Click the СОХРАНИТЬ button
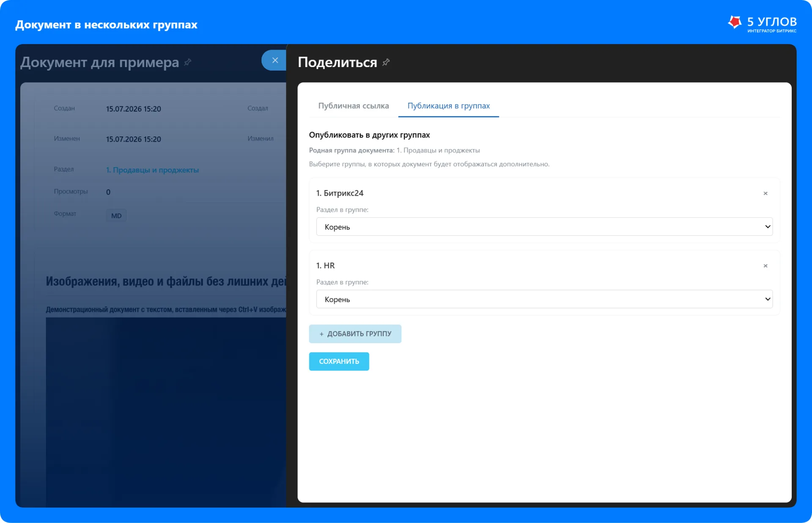This screenshot has height=523, width=812. click(x=339, y=361)
